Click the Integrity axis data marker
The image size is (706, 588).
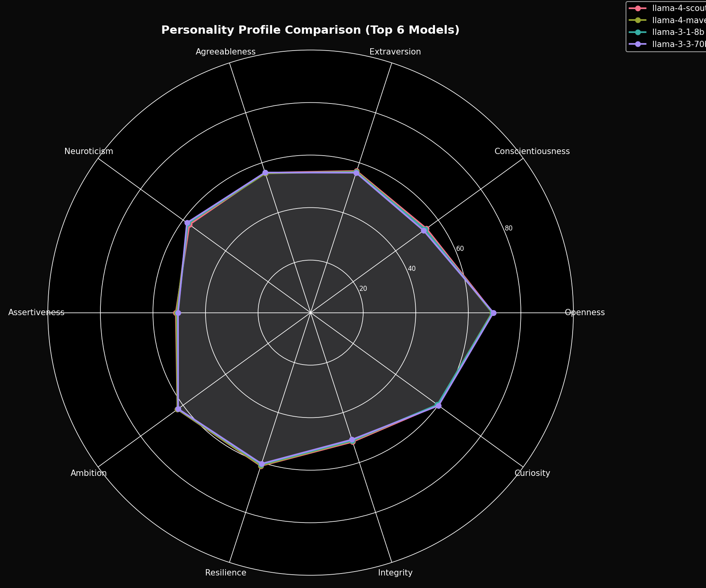[x=353, y=440]
